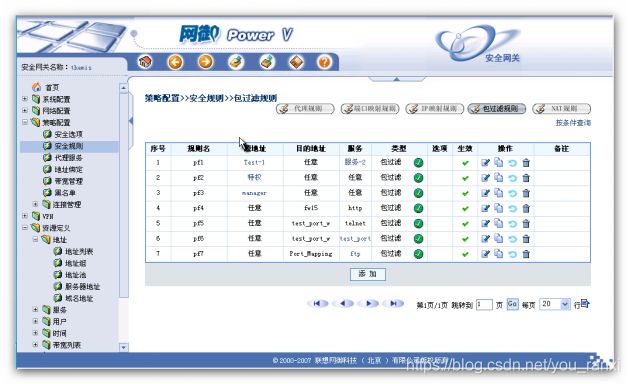
Task: Copy rule pf3 using the copy icon
Action: 499,193
